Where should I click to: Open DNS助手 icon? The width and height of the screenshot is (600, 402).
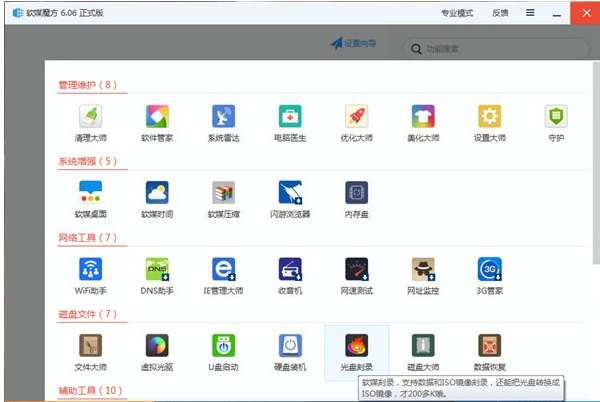pyautogui.click(x=157, y=269)
